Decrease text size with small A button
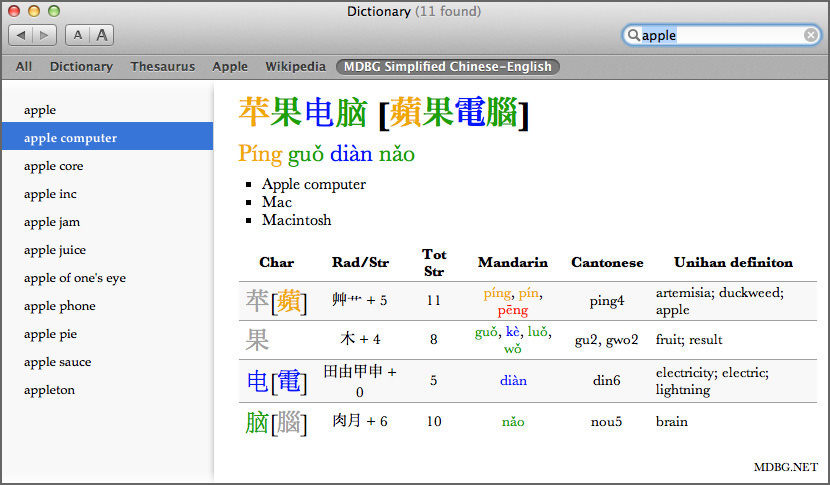The width and height of the screenshot is (830, 485). tap(78, 35)
